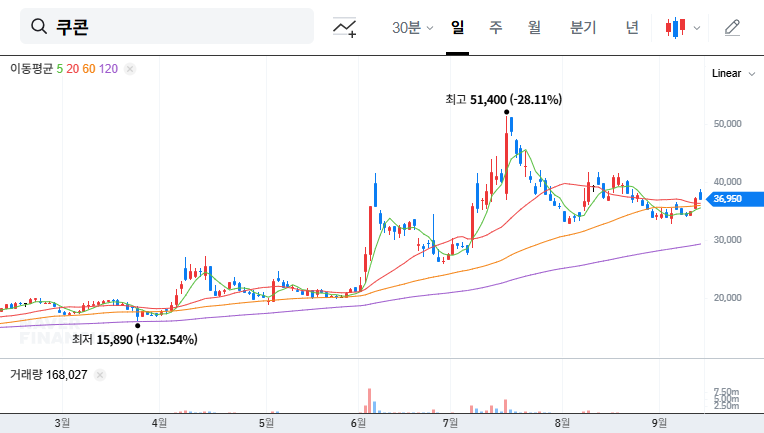
Task: Click the 3월 date axis label
Action: point(62,423)
